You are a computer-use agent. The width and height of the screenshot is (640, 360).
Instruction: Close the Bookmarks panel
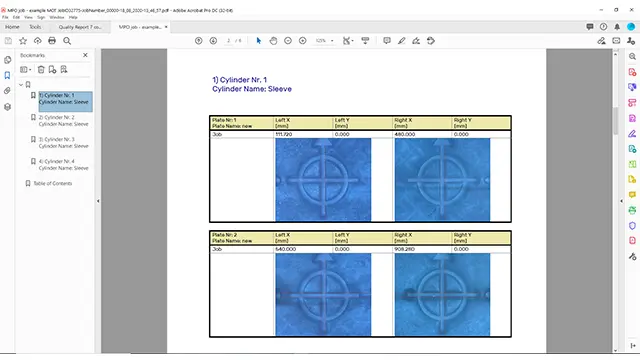tap(85, 55)
